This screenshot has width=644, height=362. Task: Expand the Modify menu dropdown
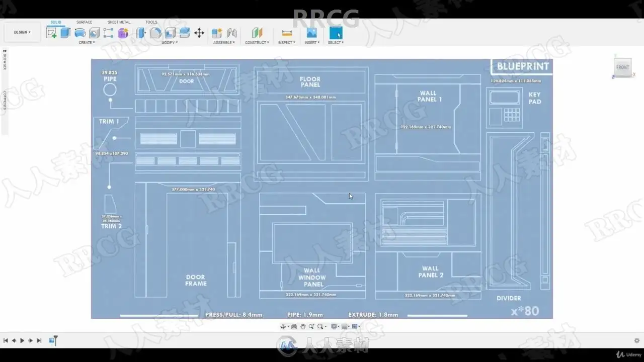[x=170, y=43]
